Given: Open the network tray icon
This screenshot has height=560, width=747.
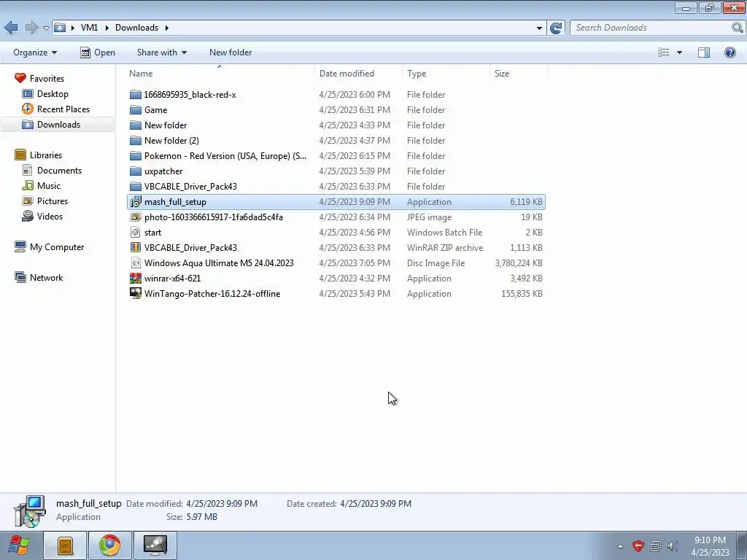Looking at the screenshot, I should [x=656, y=546].
